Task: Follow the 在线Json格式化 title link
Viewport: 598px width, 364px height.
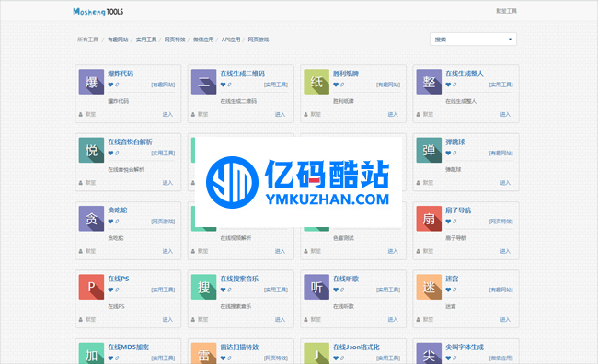Action: (356, 347)
